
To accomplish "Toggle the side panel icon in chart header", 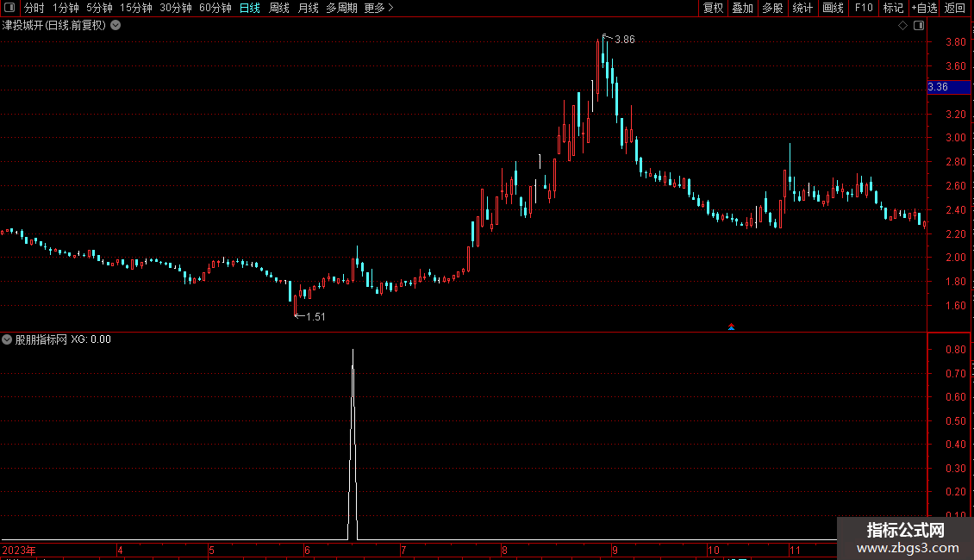I will pyautogui.click(x=919, y=26).
